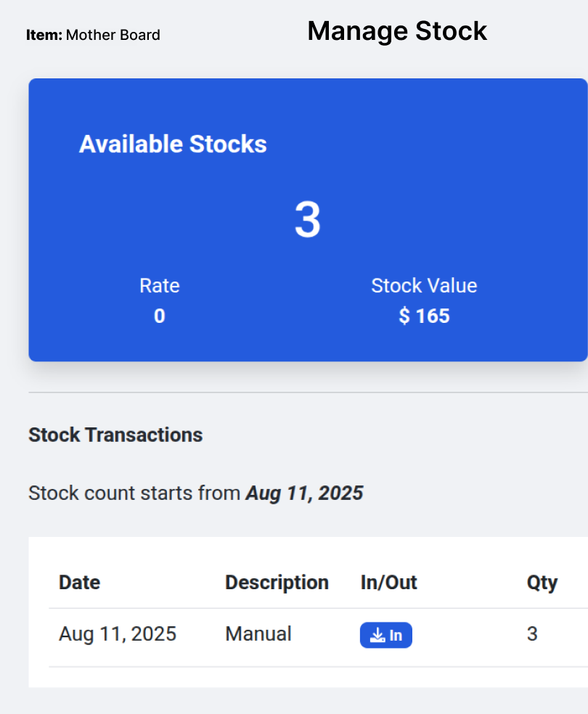Click the bold italic Aug 11, 2025 start date
This screenshot has width=588, height=714.
tap(304, 494)
